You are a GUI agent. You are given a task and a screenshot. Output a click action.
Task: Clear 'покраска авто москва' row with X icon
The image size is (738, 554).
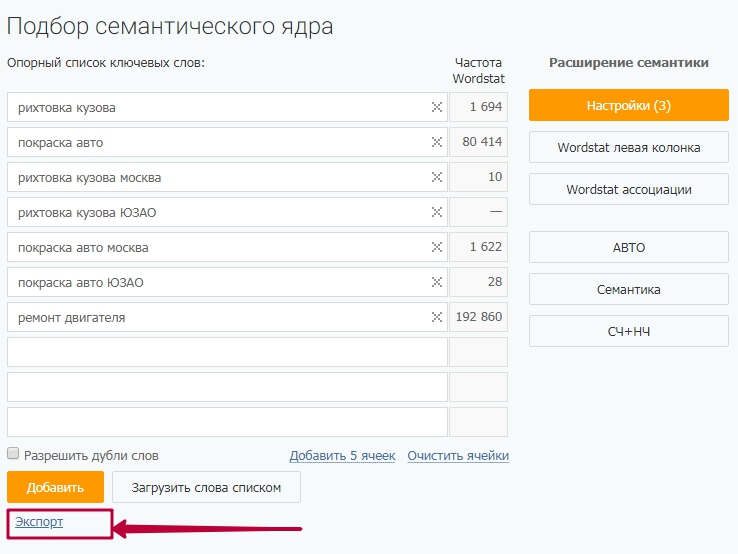click(436, 247)
